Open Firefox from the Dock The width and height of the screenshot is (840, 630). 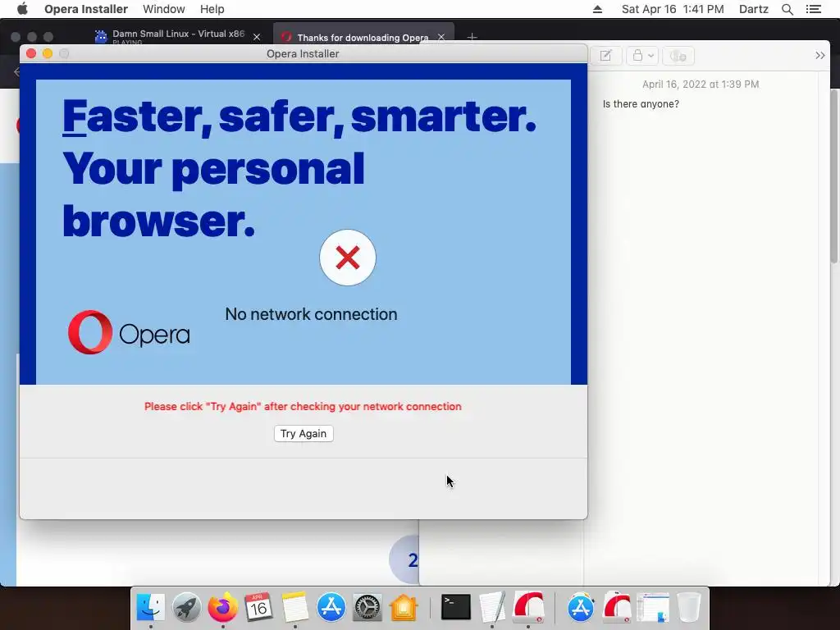(x=223, y=607)
